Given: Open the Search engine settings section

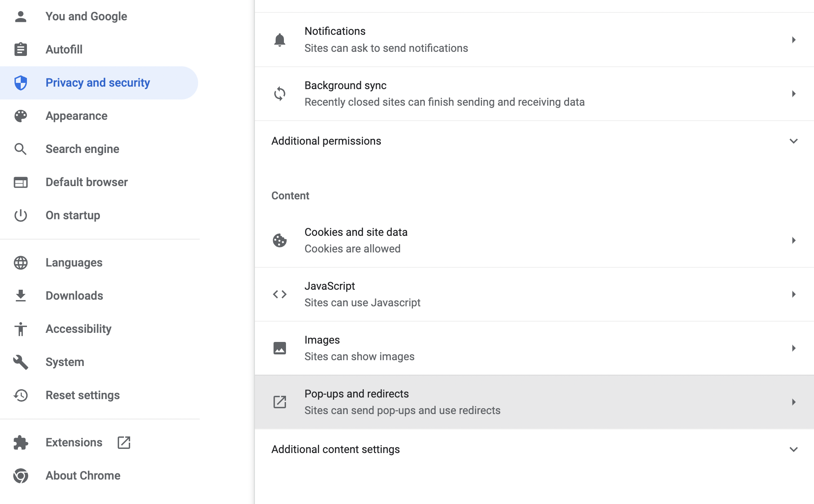Looking at the screenshot, I should pyautogui.click(x=82, y=149).
